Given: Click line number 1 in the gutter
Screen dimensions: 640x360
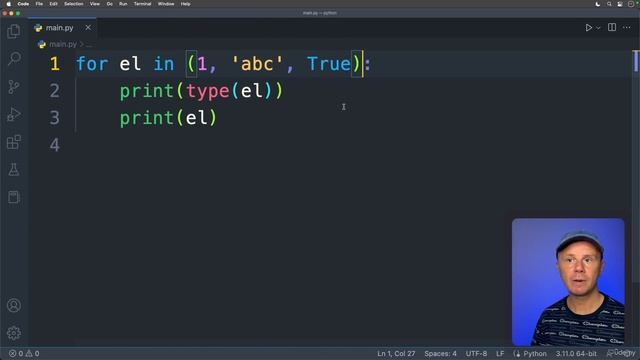Looking at the screenshot, I should click(55, 64).
